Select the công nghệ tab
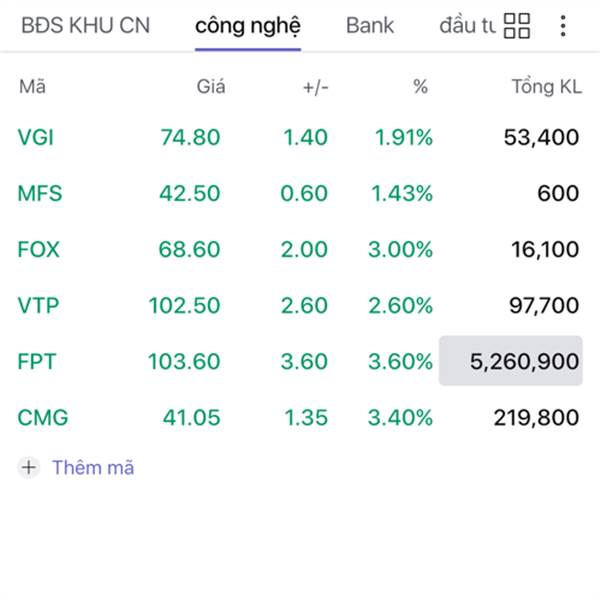Screen dimensions: 600x600 point(247,26)
